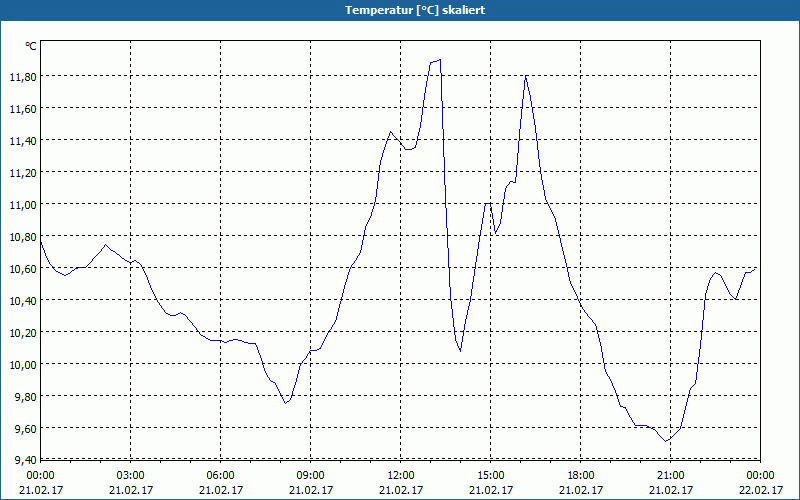Click the 22.02.17 date label

tap(760, 490)
